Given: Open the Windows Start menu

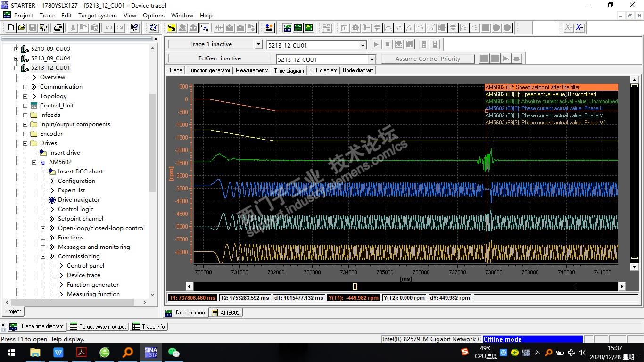Looking at the screenshot, I should coord(11,352).
